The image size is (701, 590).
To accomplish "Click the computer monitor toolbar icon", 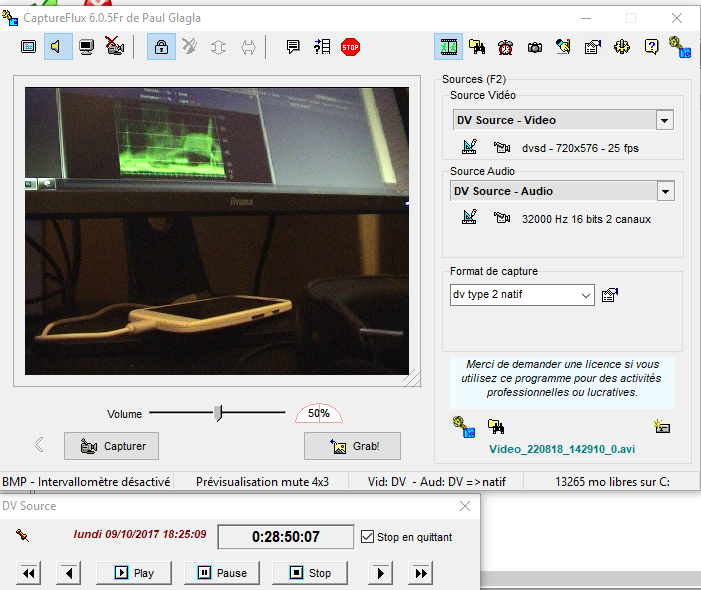I will tap(87, 47).
